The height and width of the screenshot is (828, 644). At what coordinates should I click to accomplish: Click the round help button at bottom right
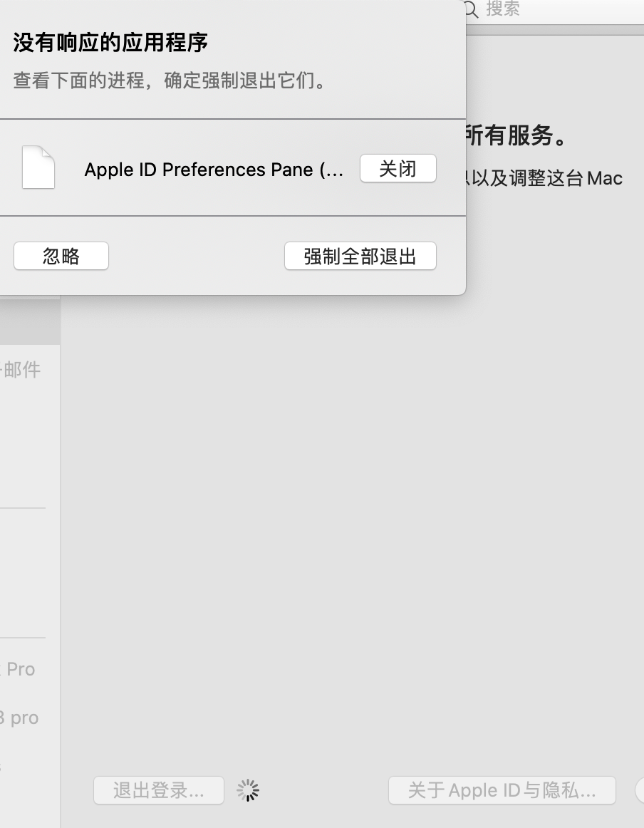click(x=640, y=790)
